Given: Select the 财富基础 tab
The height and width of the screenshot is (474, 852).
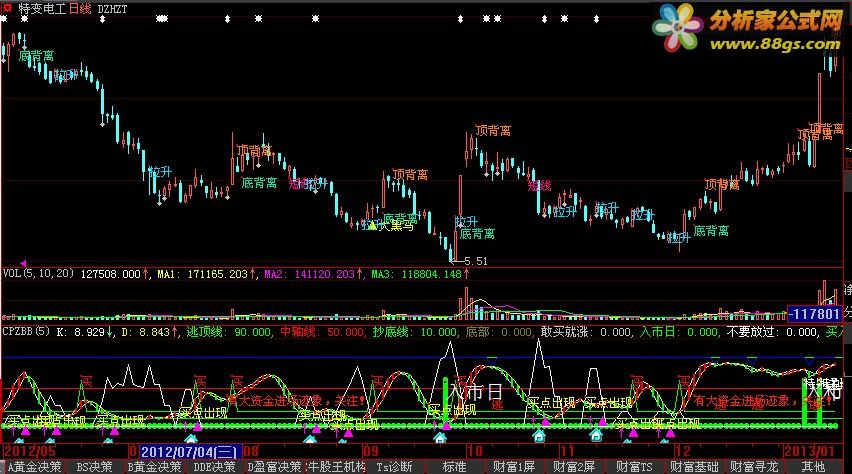Looking at the screenshot, I should [x=694, y=466].
